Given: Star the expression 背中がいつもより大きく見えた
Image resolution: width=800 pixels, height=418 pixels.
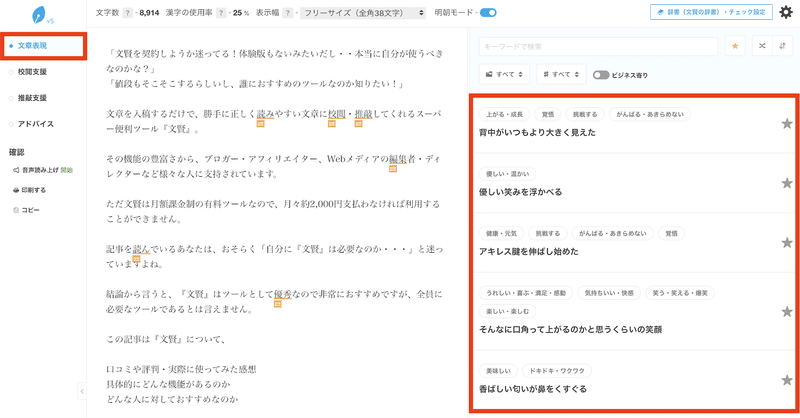Looking at the screenshot, I should (787, 124).
